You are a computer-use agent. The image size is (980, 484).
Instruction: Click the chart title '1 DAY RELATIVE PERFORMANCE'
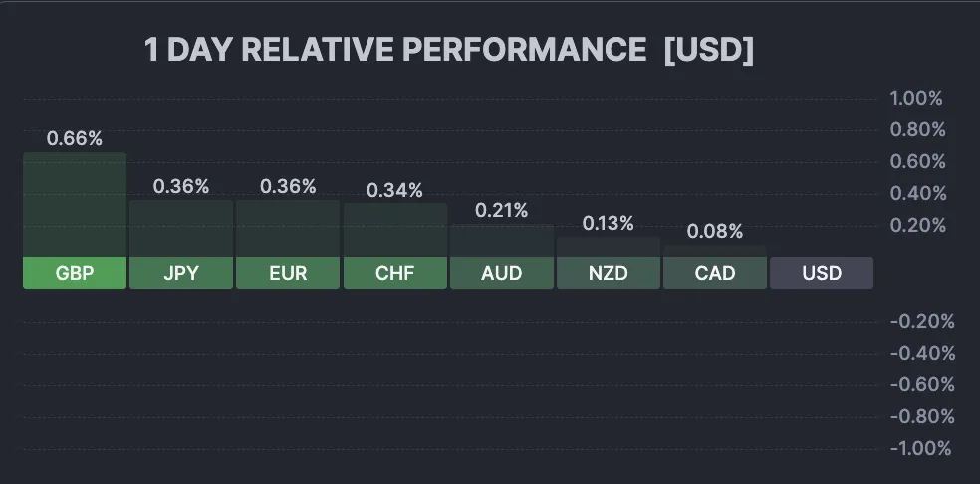(x=395, y=51)
